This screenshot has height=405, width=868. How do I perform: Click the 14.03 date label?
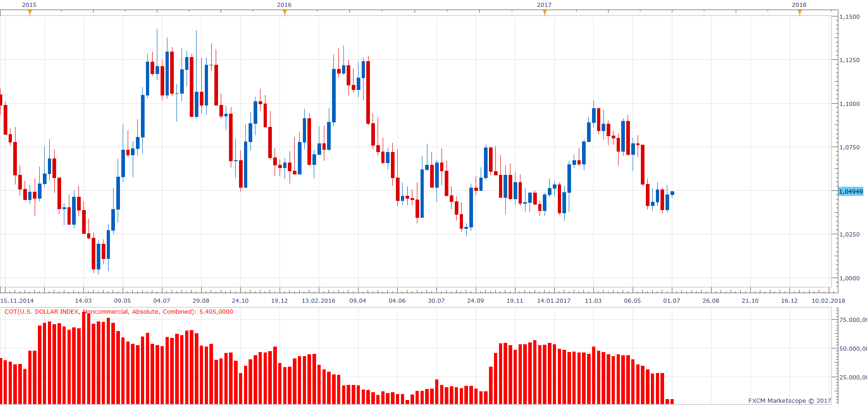(x=83, y=300)
